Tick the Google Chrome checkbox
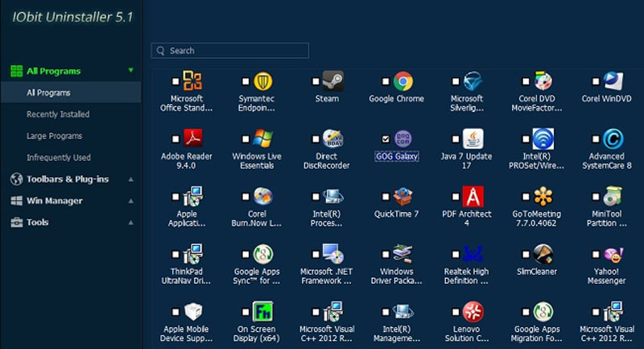The height and width of the screenshot is (349, 644). (x=386, y=81)
